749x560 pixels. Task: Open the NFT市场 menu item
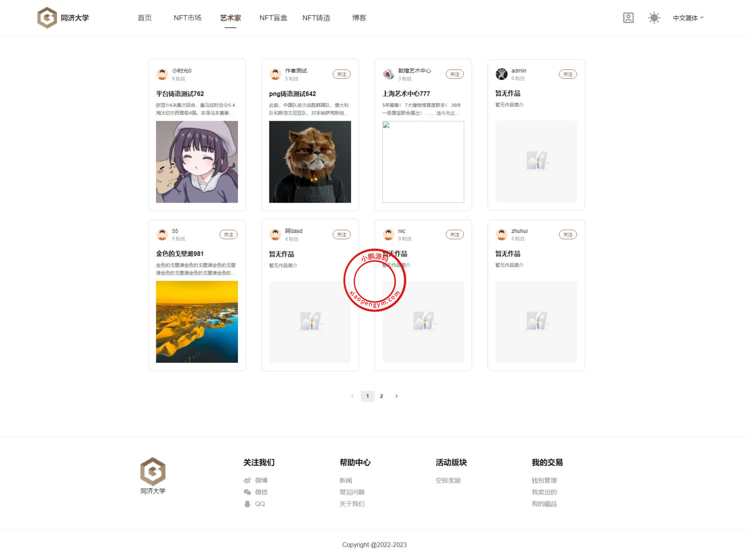(x=187, y=18)
